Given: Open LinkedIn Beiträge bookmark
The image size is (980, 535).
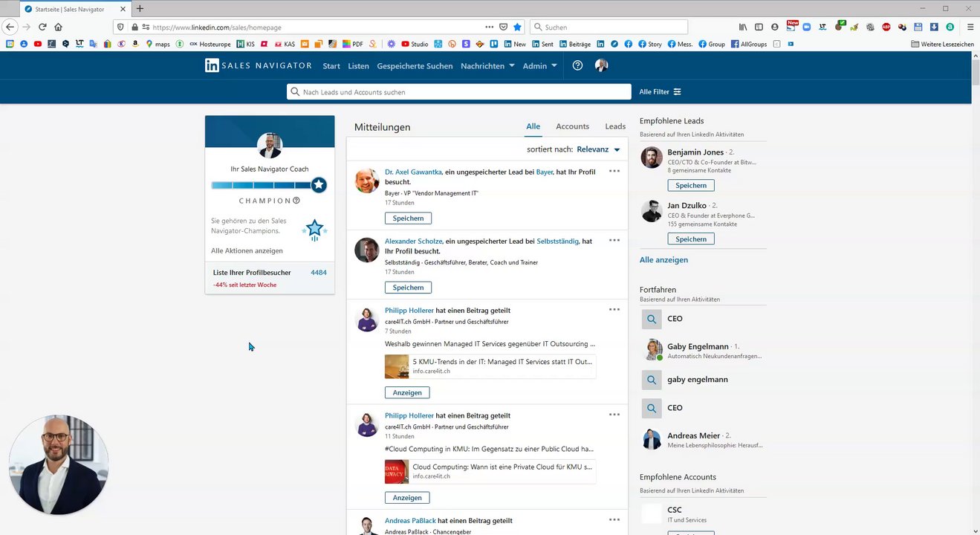Looking at the screenshot, I should coord(575,44).
